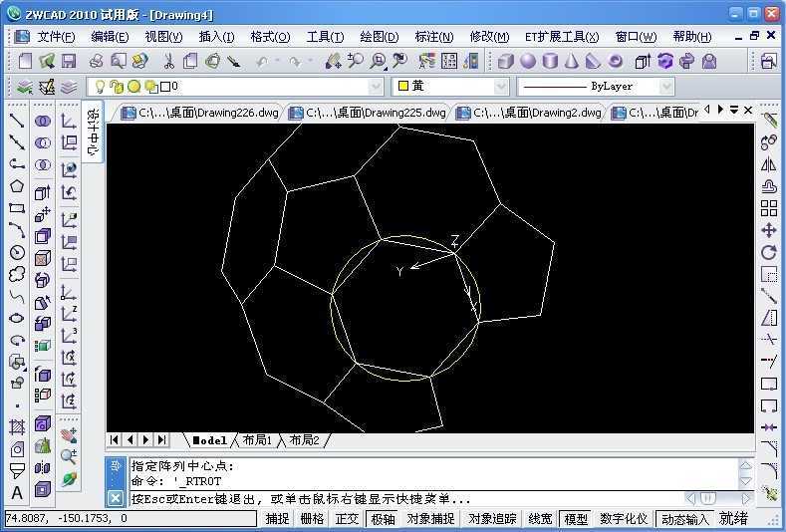Click the Zoom window magnifier icon
786x532 pixels.
point(378,61)
